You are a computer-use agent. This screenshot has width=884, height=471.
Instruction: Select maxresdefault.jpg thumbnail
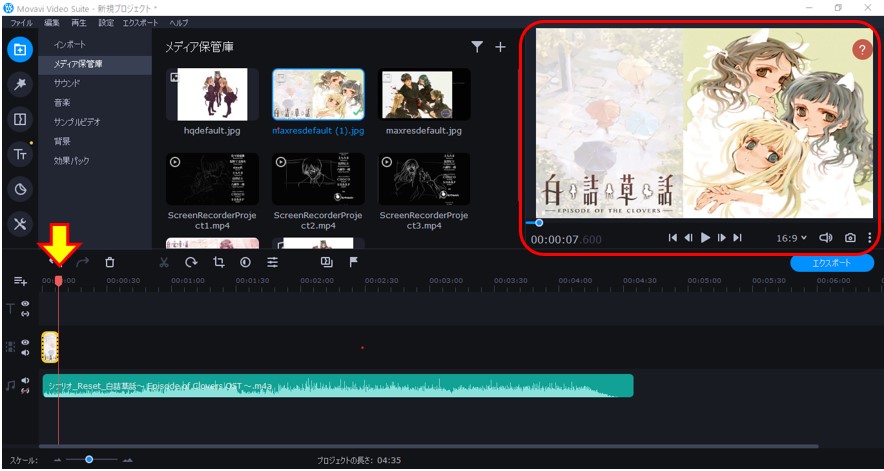(424, 94)
